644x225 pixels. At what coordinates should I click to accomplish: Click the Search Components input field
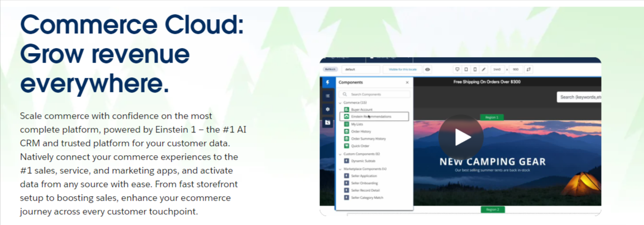click(x=374, y=95)
